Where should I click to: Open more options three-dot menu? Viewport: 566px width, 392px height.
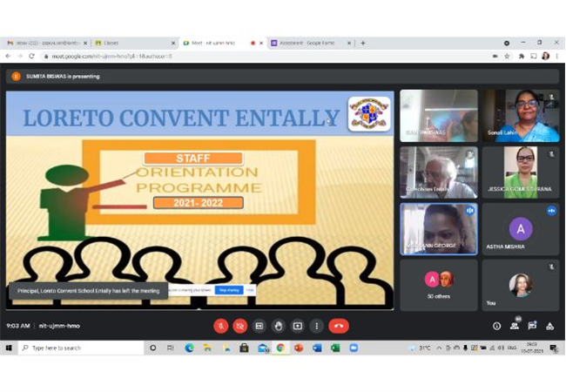pos(317,326)
